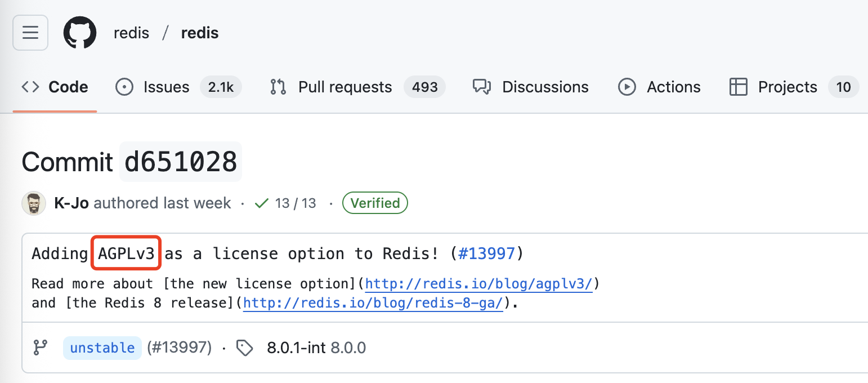Click the K-Jo author name
The image size is (868, 383).
click(71, 203)
